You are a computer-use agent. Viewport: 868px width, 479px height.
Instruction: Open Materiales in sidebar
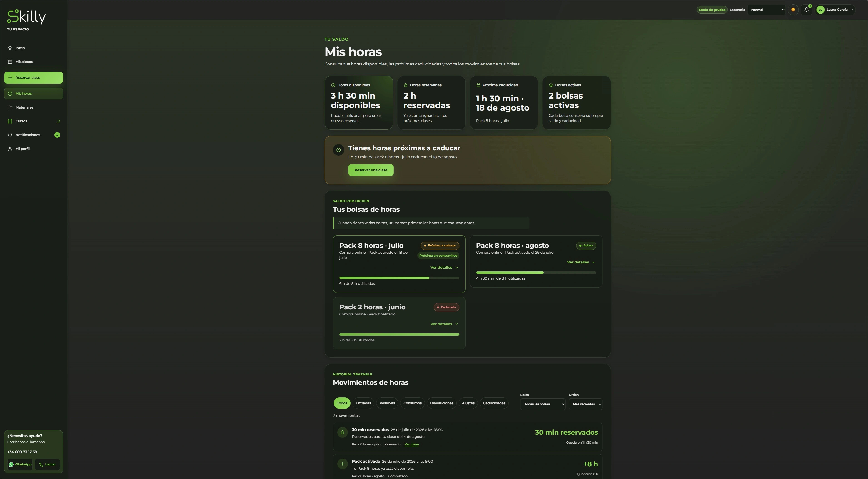(33, 107)
